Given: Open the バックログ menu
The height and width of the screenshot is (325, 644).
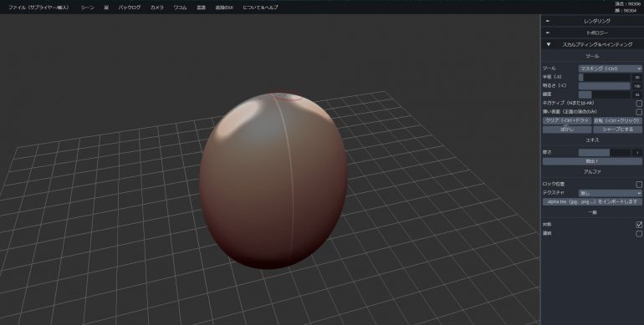Looking at the screenshot, I should point(130,8).
